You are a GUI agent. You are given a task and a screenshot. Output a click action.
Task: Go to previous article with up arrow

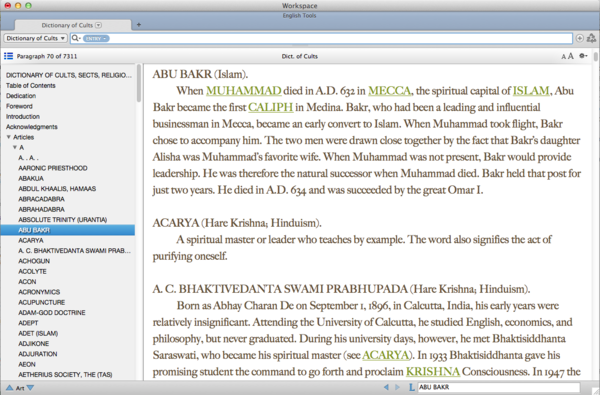(10, 388)
